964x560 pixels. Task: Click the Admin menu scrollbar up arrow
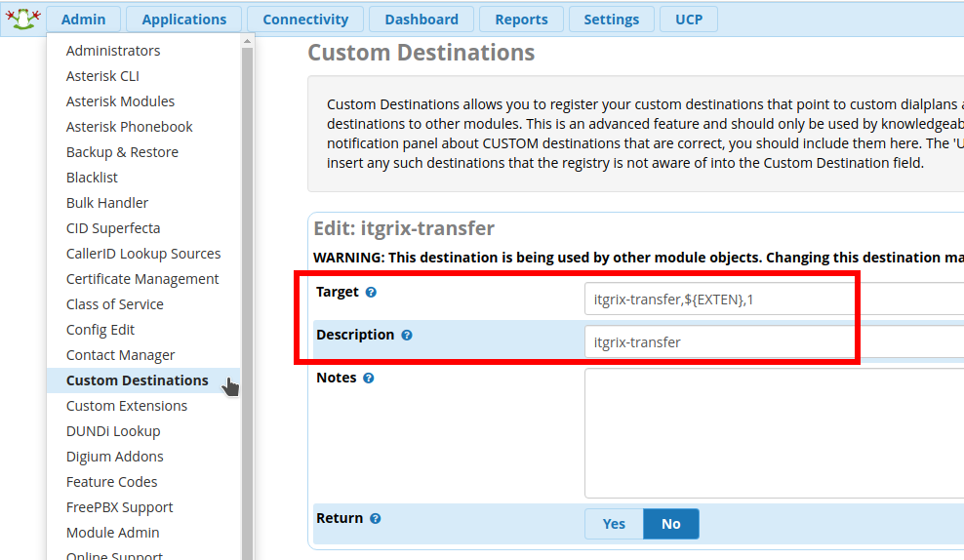pyautogui.click(x=247, y=42)
